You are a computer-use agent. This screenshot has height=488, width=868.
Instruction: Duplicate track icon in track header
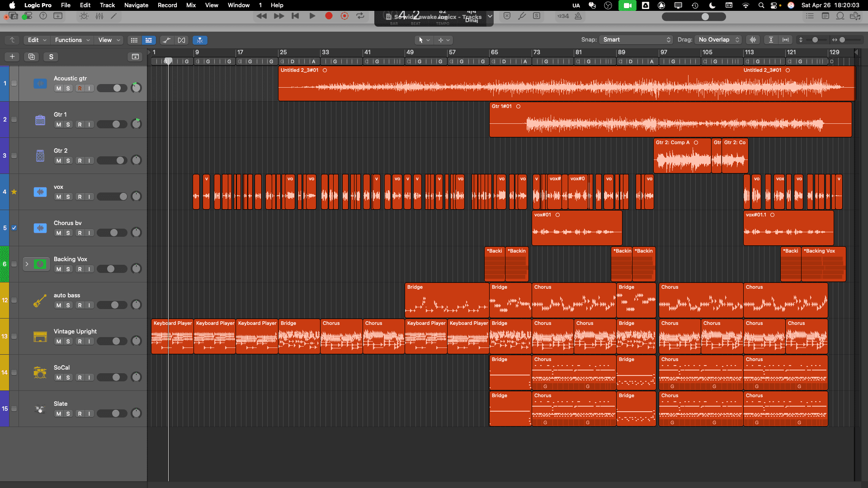click(x=31, y=56)
